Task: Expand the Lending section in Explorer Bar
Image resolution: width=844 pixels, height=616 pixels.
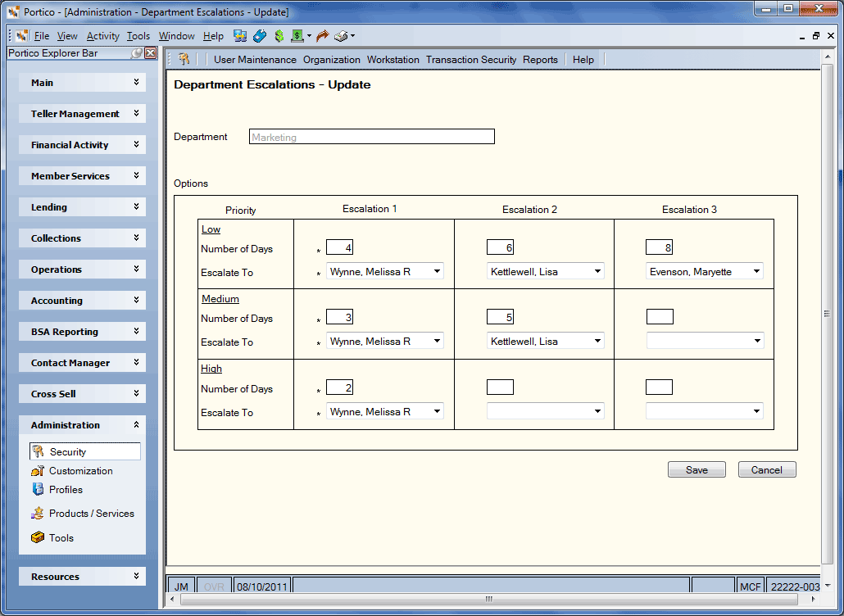Action: (83, 207)
